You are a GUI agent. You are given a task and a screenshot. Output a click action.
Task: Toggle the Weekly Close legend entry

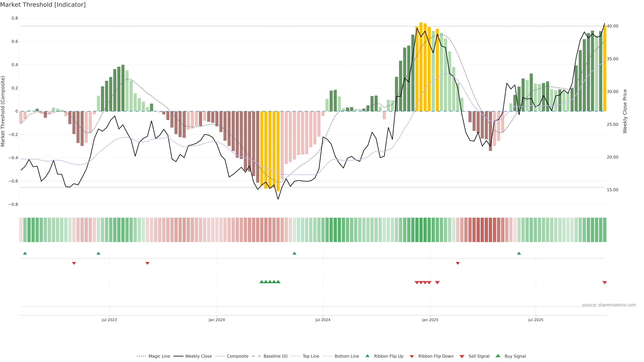(198, 356)
